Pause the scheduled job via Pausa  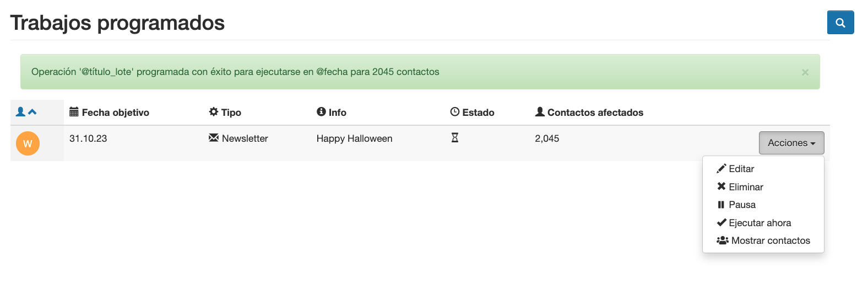[x=741, y=205]
